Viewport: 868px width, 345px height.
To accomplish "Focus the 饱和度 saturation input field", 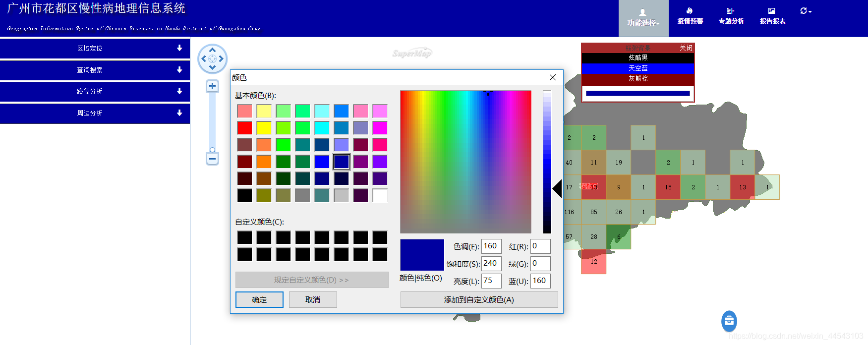I will 491,264.
